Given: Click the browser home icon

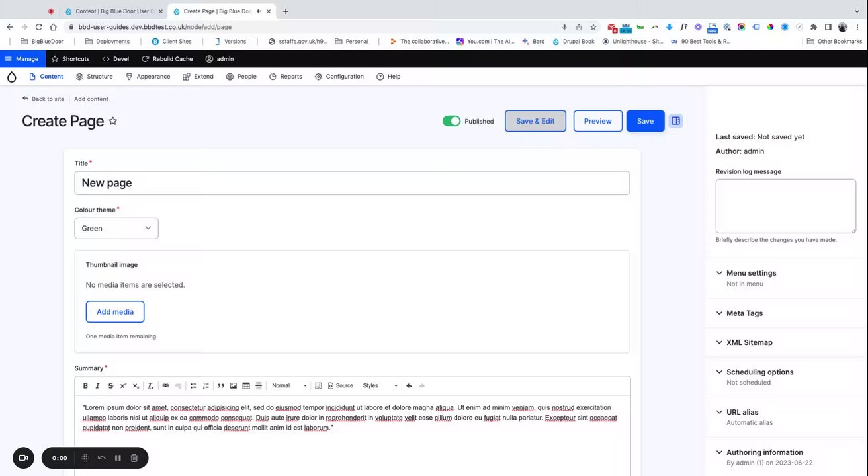Looking at the screenshot, I should pos(54,27).
